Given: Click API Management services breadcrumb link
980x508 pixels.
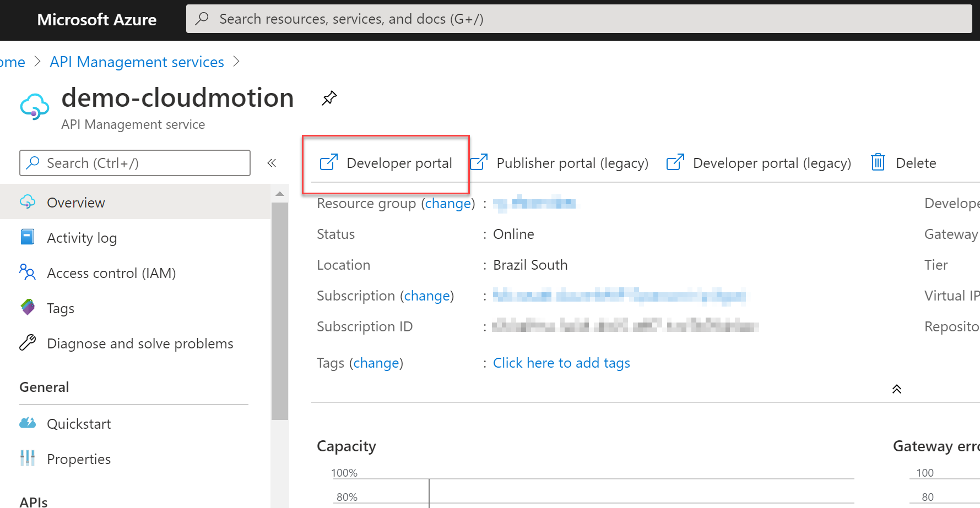Looking at the screenshot, I should tap(137, 62).
